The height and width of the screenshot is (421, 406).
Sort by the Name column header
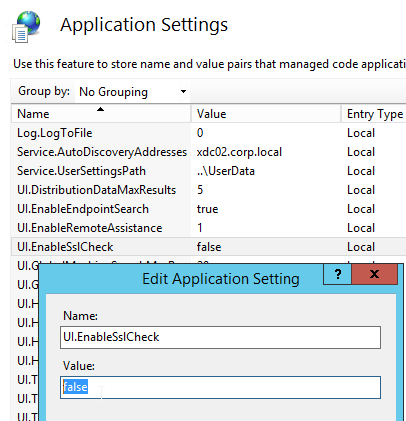[101, 114]
